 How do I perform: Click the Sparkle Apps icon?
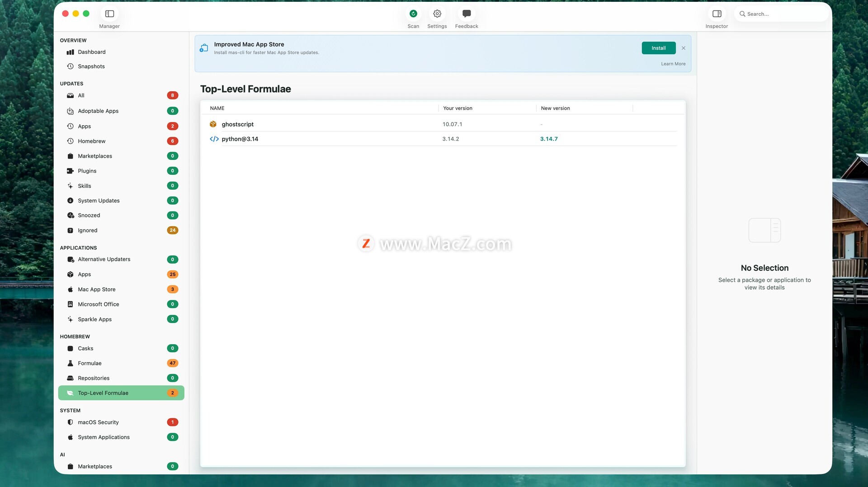(x=70, y=319)
